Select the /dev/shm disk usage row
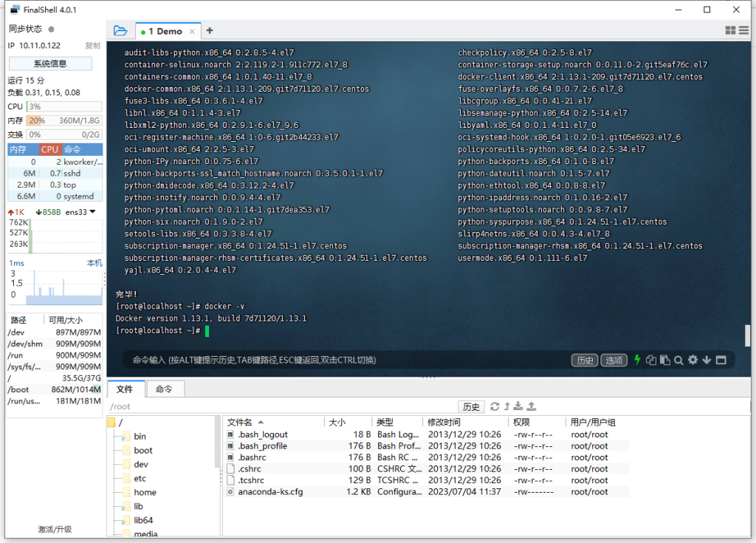The height and width of the screenshot is (543, 756). [55, 344]
